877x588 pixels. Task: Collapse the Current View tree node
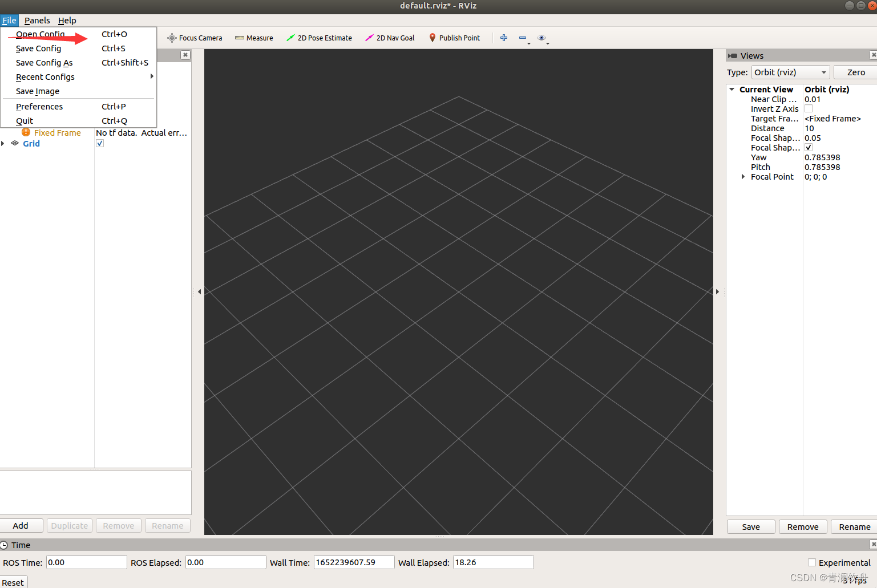(731, 90)
